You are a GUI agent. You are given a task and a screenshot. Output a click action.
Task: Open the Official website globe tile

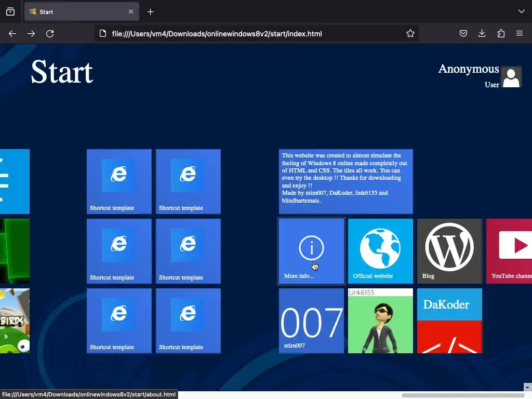[380, 251]
